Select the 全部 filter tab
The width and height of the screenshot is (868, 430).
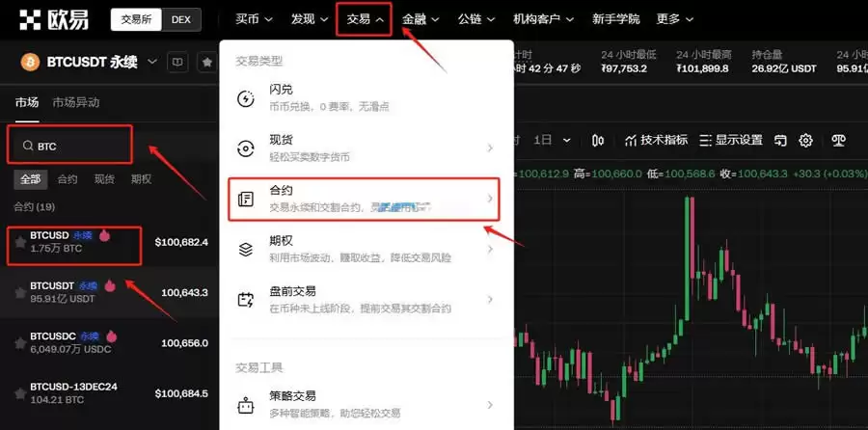[31, 179]
